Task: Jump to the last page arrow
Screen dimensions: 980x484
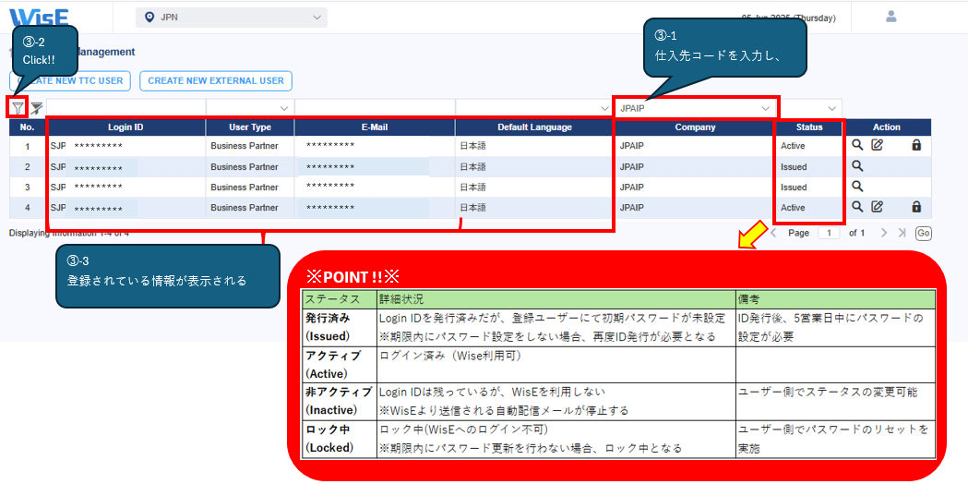Action: [902, 233]
